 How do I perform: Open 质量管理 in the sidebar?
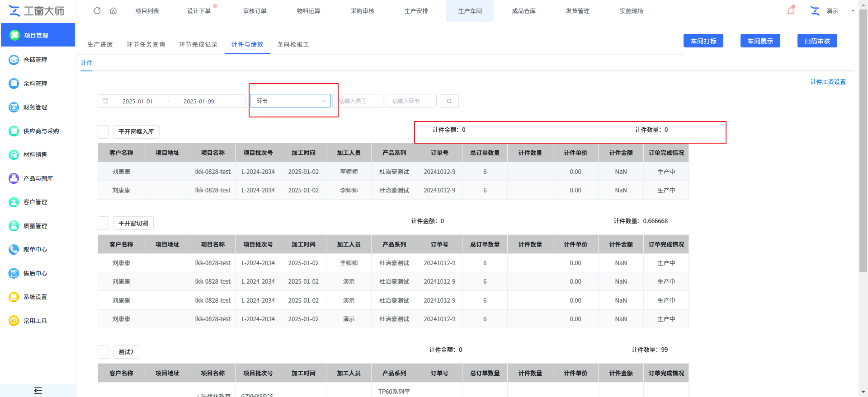pyautogui.click(x=35, y=226)
